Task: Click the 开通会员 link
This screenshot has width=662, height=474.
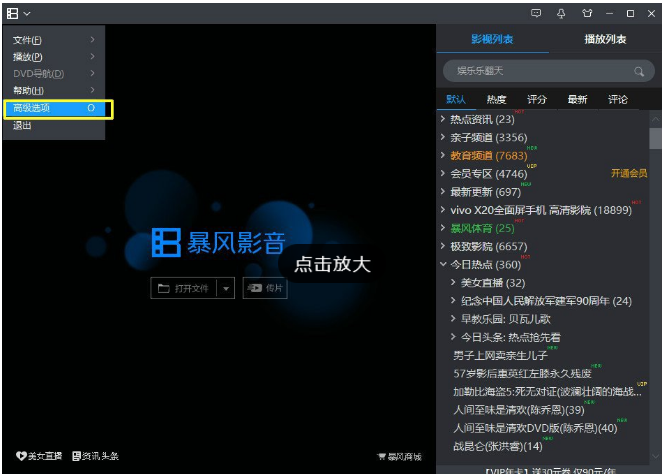Action: [x=629, y=173]
